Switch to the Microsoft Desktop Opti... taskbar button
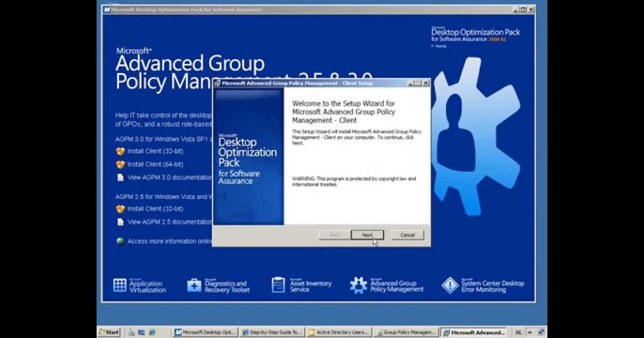Viewport: 644px width, 338px height. tap(206, 332)
